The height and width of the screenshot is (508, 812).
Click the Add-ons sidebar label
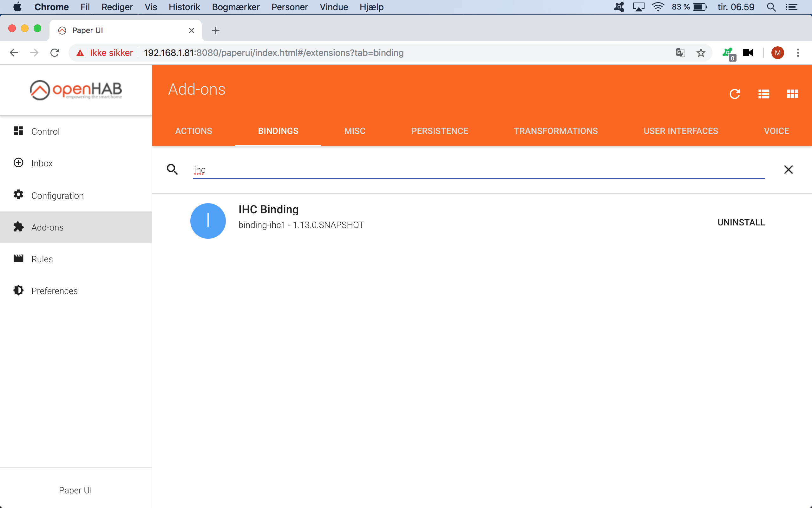(47, 227)
